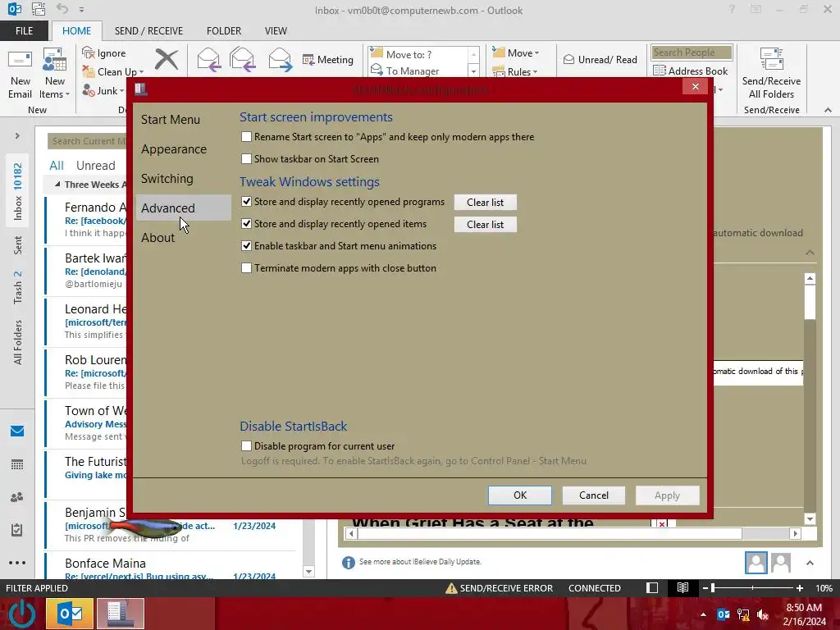Clear list of recently opened programs
Viewport: 840px width, 630px height.
pyautogui.click(x=486, y=202)
